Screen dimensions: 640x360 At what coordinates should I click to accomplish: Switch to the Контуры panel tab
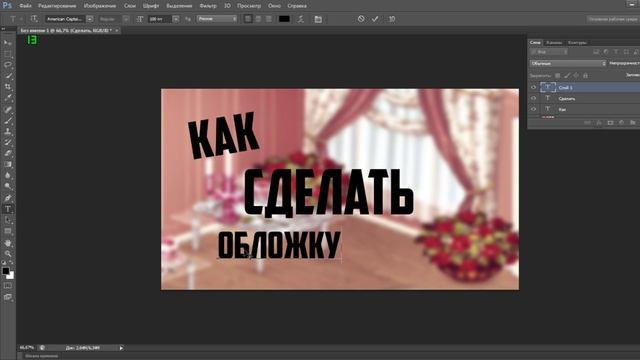pyautogui.click(x=577, y=42)
